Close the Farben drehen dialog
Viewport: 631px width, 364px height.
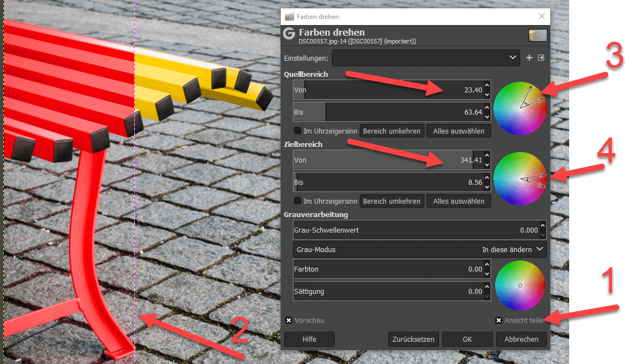542,17
